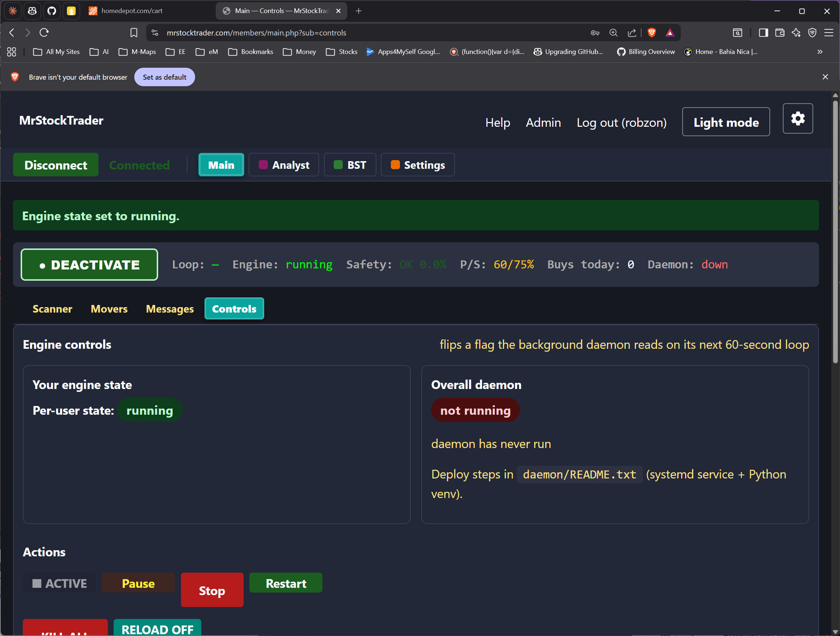Pause the engine
The image size is (840, 636).
pyautogui.click(x=138, y=583)
